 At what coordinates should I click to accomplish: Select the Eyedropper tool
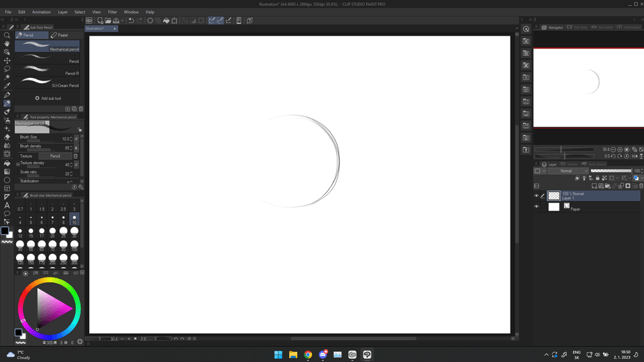coord(7,86)
